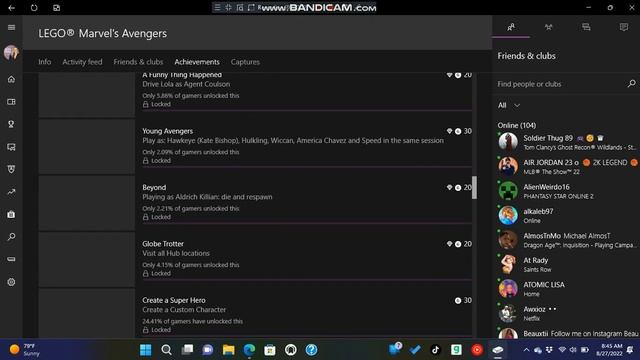640x360 pixels.
Task: Click the search magnifier in Find people
Action: click(x=631, y=84)
